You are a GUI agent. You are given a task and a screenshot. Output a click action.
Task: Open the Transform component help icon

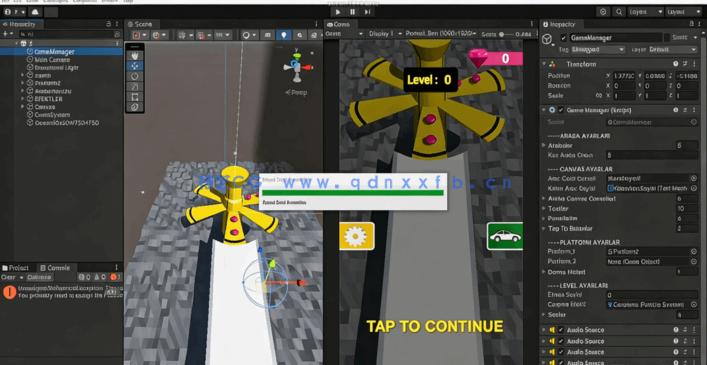point(675,64)
